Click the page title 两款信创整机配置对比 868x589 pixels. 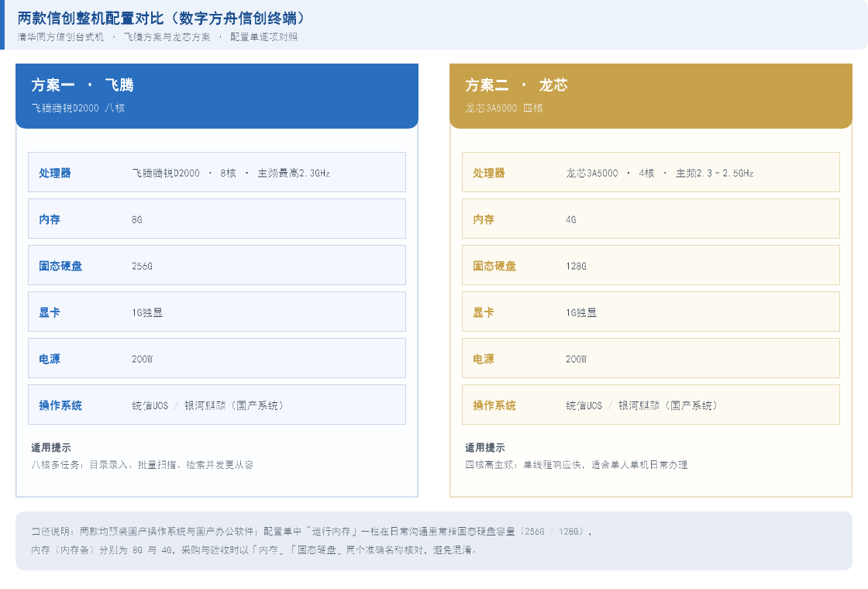pos(161,19)
